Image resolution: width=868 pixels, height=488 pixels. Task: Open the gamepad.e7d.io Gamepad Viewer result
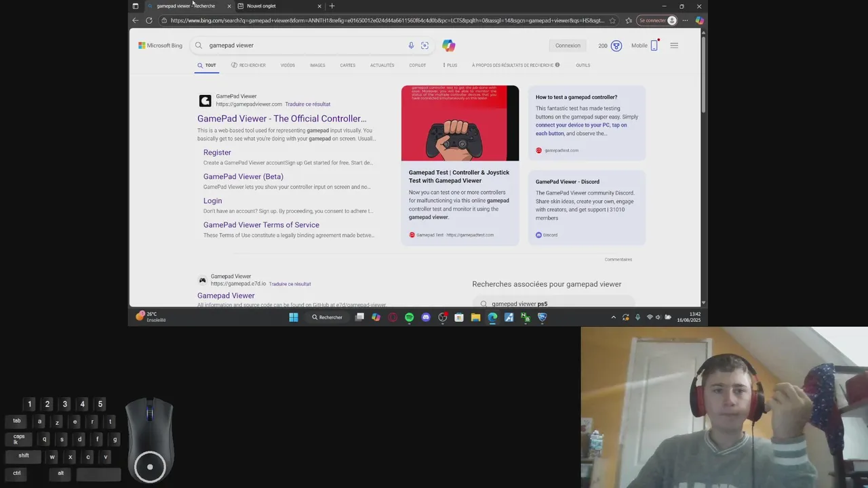pos(226,296)
